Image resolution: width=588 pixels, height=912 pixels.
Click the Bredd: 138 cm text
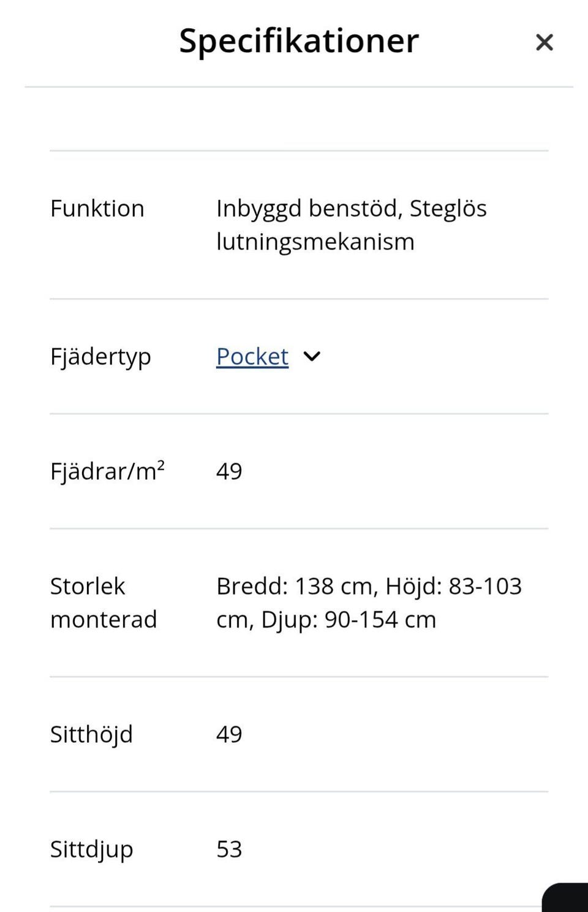tap(295, 587)
